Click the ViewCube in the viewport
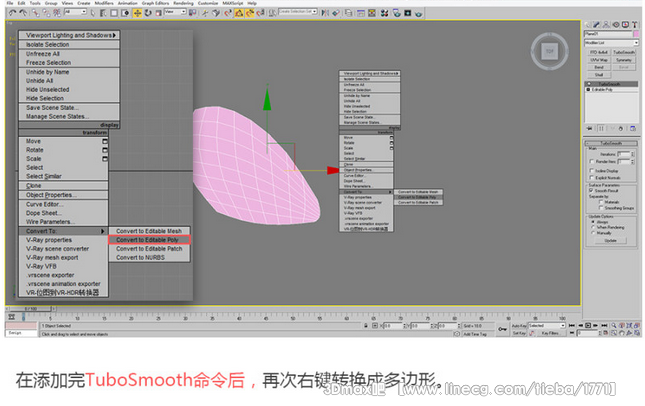Image resolution: width=645 pixels, height=406 pixels. coord(550,51)
